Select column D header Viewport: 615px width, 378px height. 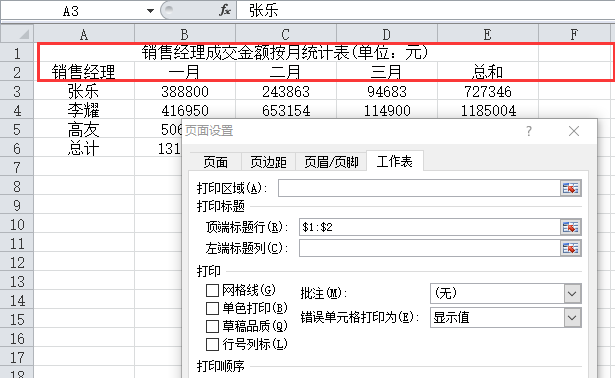[387, 34]
